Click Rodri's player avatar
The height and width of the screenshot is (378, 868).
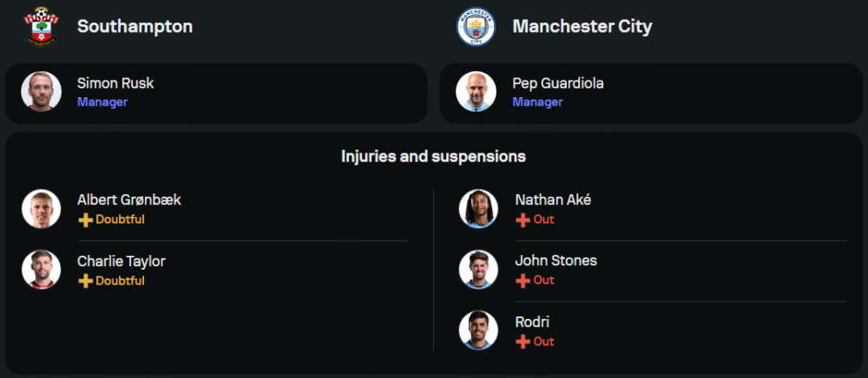478,330
